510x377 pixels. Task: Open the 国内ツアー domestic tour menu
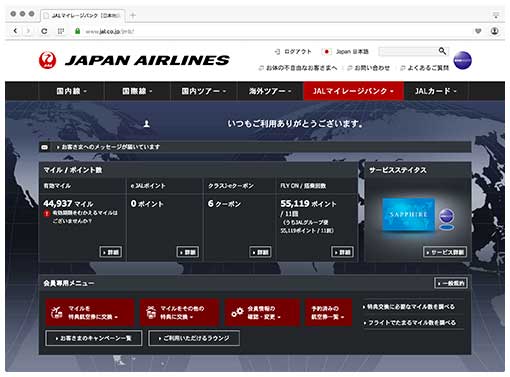coord(204,91)
